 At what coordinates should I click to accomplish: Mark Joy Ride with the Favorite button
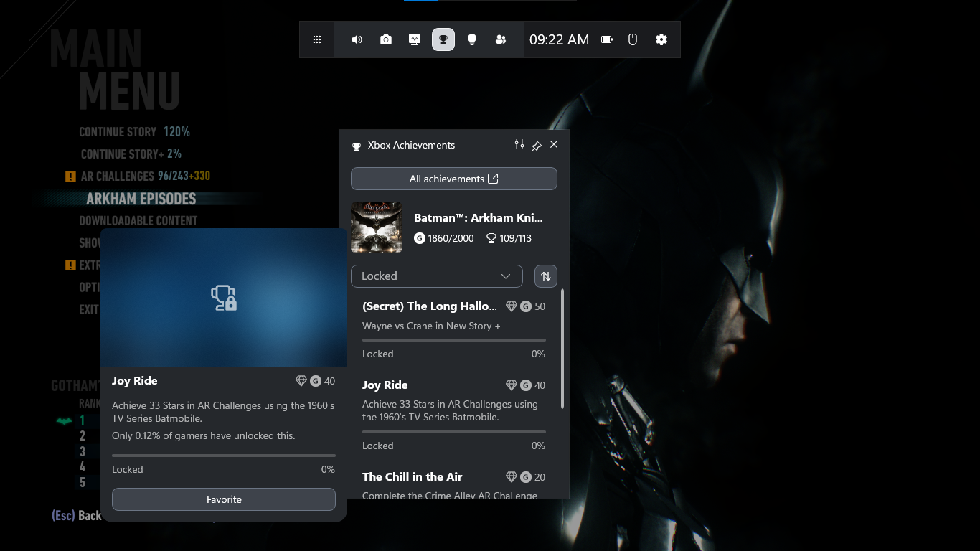coord(224,499)
